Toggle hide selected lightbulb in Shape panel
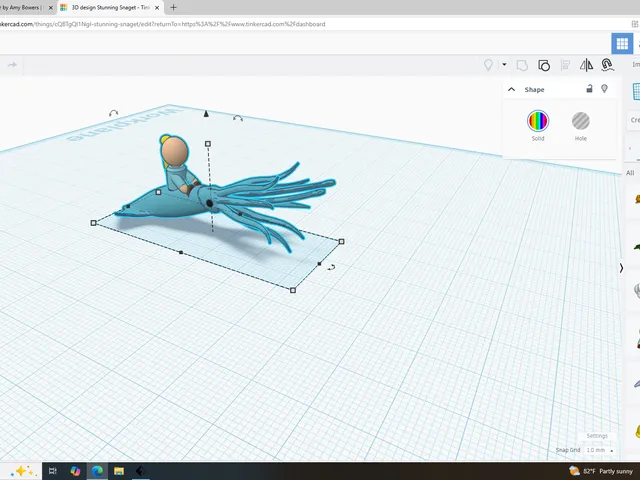The width and height of the screenshot is (640, 480). click(604, 88)
